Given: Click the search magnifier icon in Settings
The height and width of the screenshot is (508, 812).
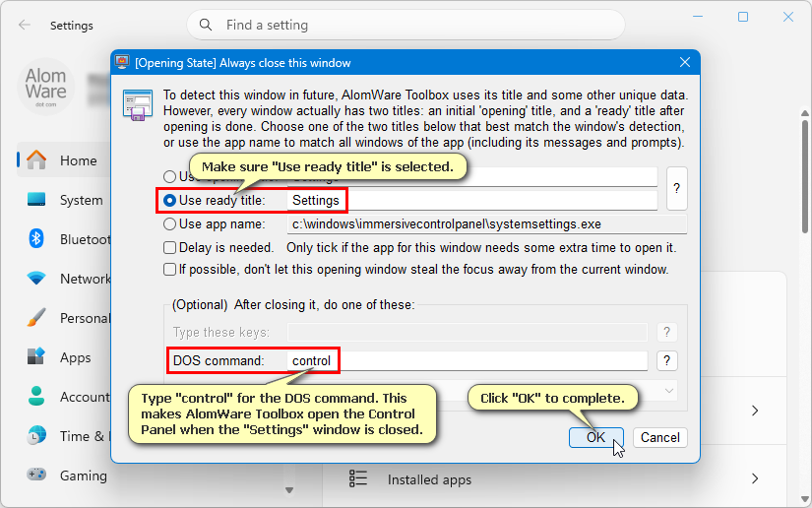Looking at the screenshot, I should [206, 25].
